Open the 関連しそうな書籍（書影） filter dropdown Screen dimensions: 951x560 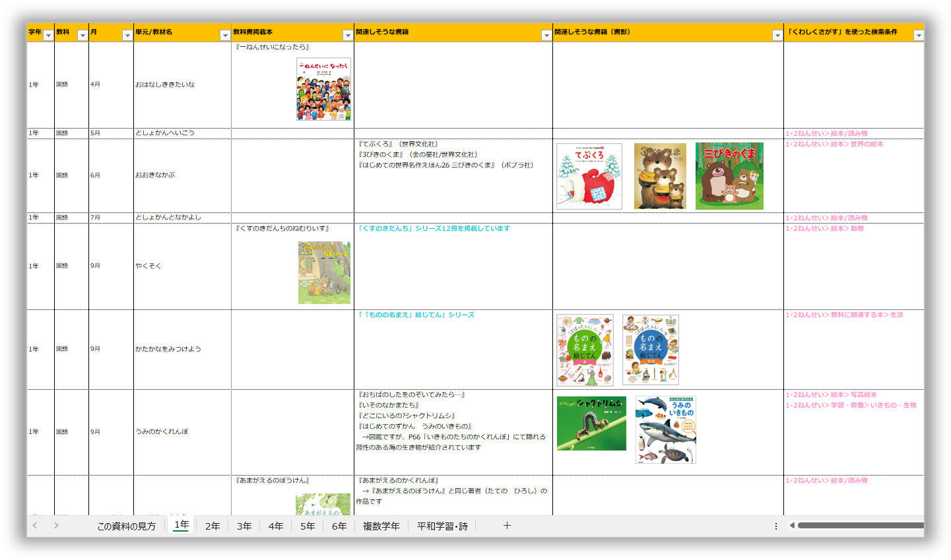coord(777,36)
